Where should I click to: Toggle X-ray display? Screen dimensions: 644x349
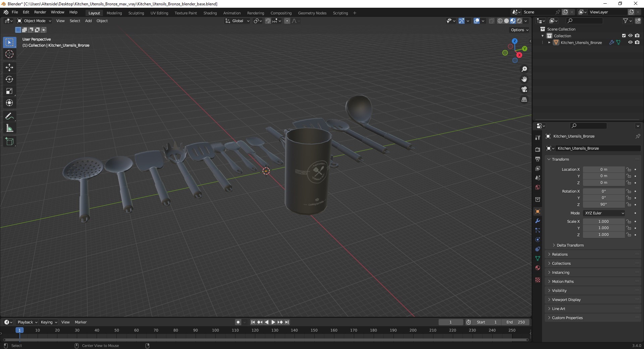[491, 21]
